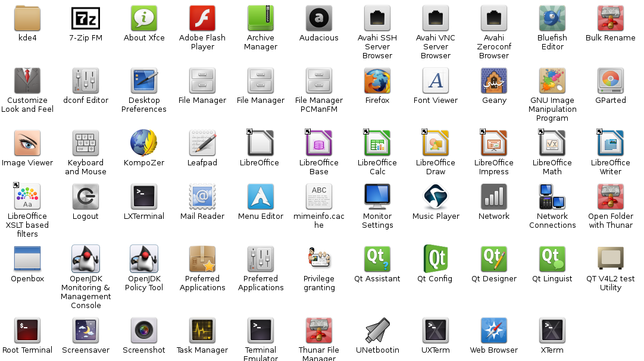
Task: Launch OpenJDK Policy Tool
Action: pyautogui.click(x=144, y=259)
